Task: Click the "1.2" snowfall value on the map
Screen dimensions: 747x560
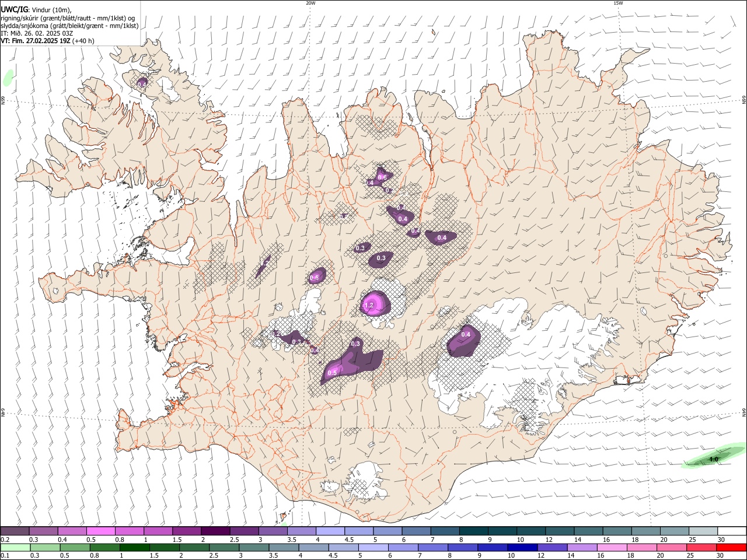Action: 369,306
